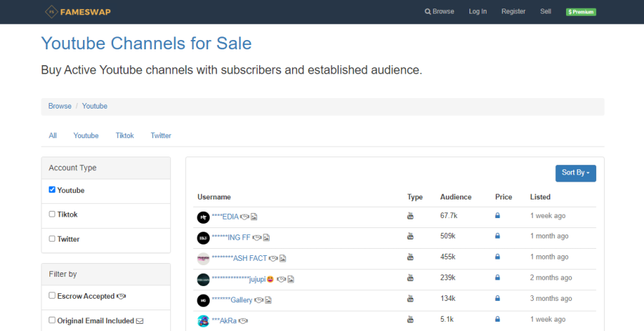The width and height of the screenshot is (644, 331).
Task: Click the ING FF channel avatar
Action: pos(203,238)
